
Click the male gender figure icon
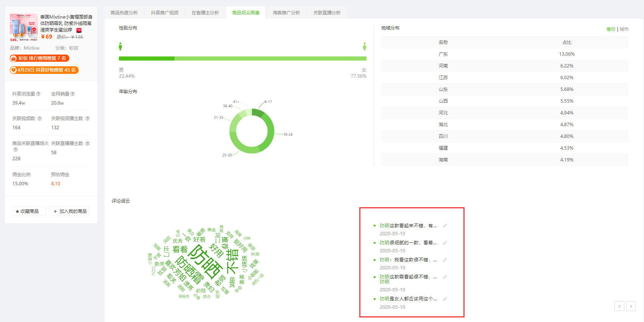click(120, 46)
